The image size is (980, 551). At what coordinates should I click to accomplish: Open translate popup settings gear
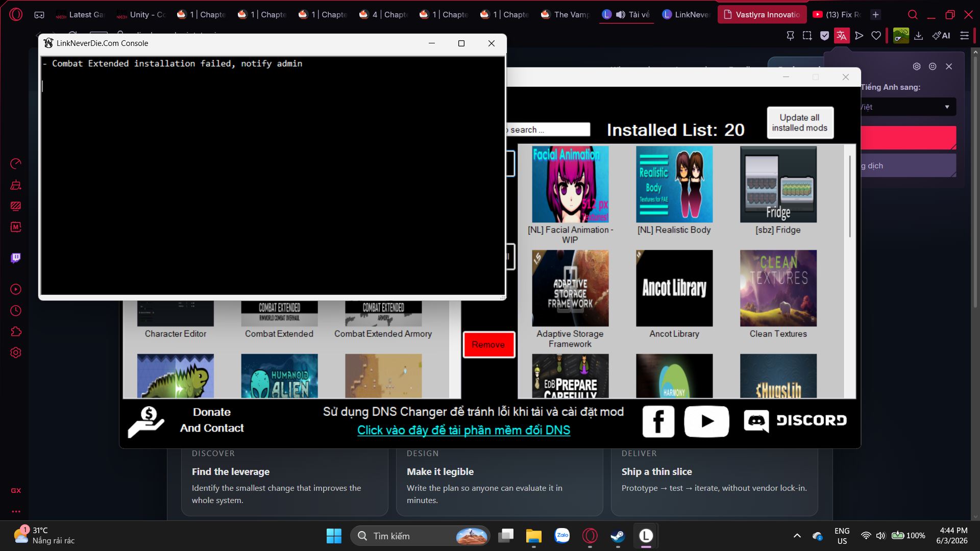coord(917,66)
